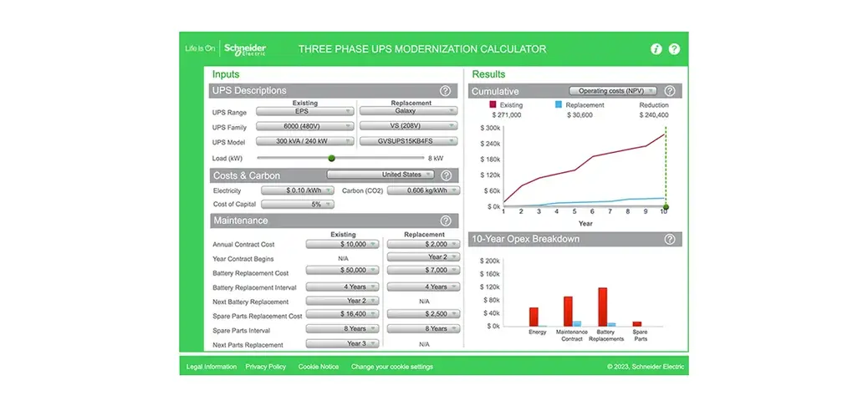The width and height of the screenshot is (868, 406).
Task: Open Existing Battery Replacement Cost $50,000 dropdown
Action: 343,271
